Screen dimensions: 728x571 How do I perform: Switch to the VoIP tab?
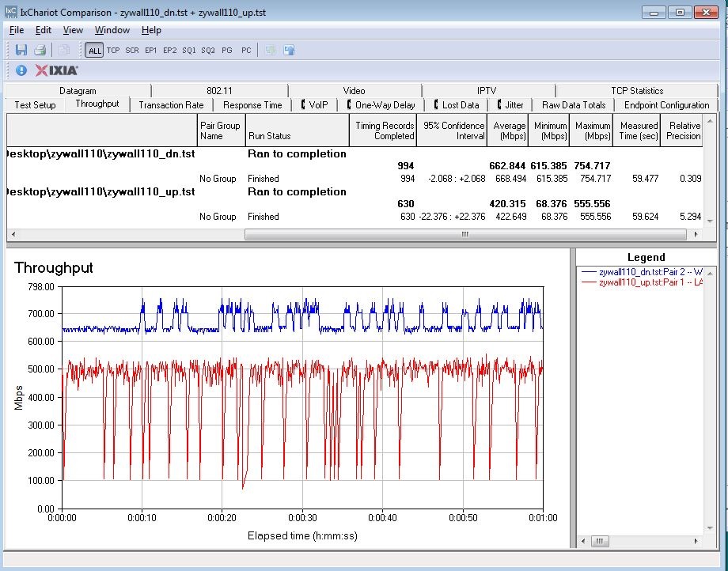tap(314, 105)
